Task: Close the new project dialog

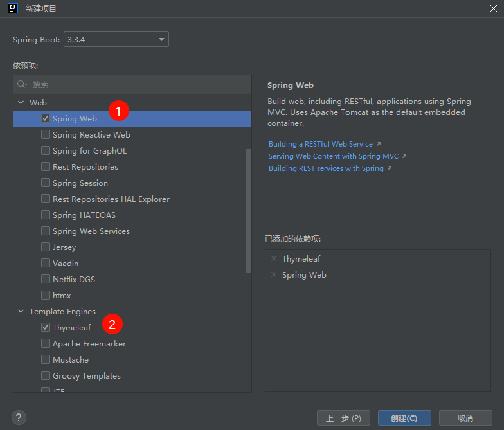Action: 494,8
